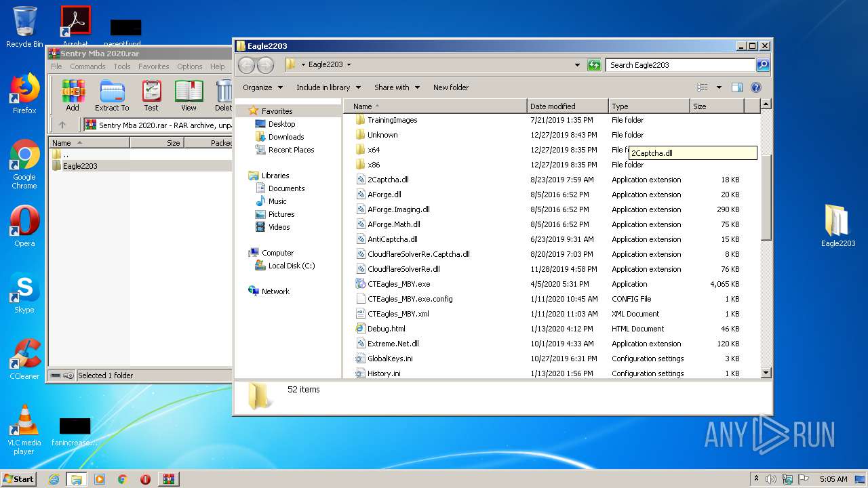Screen dimensions: 868x488
Task: Click Internet Explorer taskbar icon
Action: 54,479
